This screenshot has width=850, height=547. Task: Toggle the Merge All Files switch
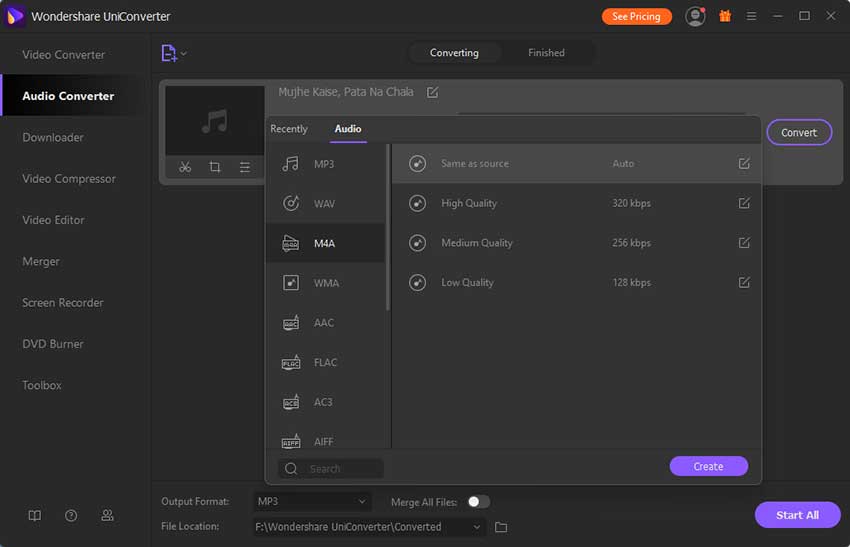click(478, 502)
